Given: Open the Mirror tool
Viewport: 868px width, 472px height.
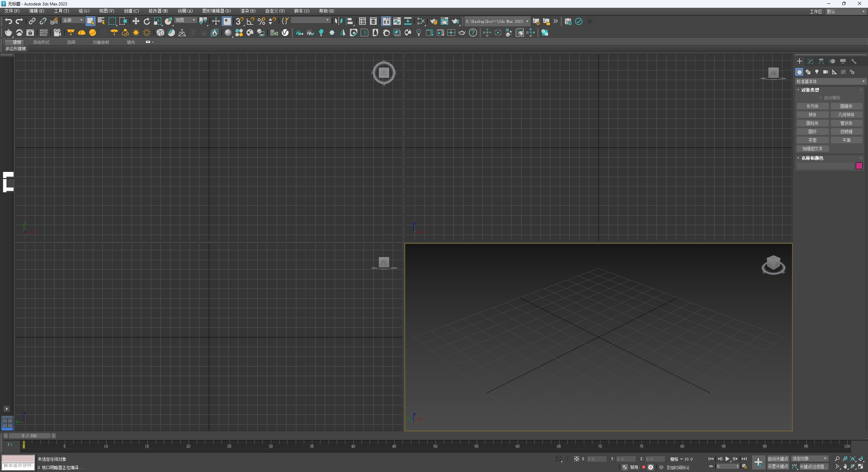Looking at the screenshot, I should tap(339, 21).
